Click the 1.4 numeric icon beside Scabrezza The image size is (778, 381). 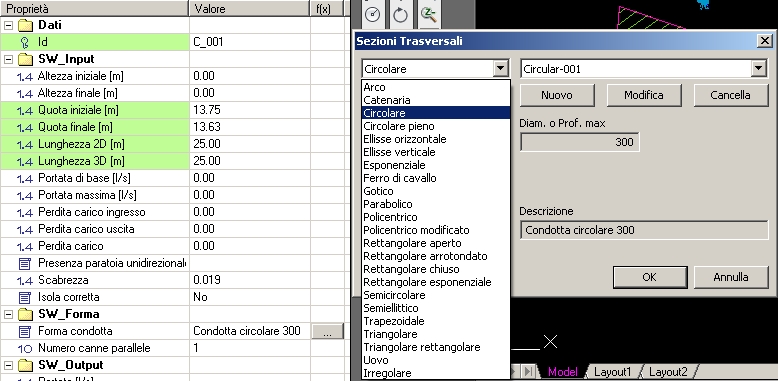(x=24, y=280)
